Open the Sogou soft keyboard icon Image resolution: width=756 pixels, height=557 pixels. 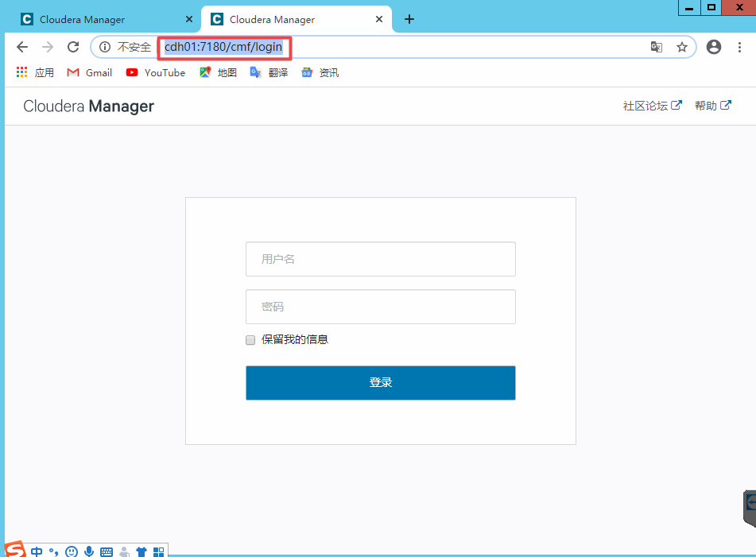107,551
